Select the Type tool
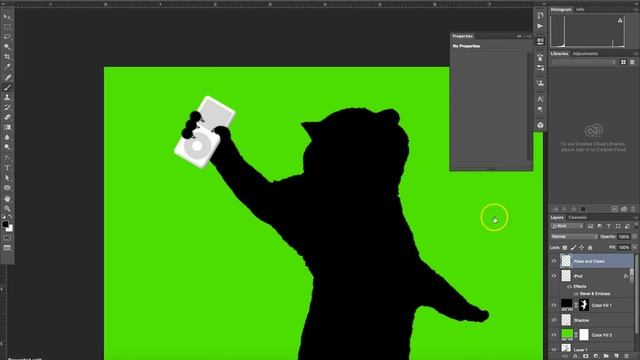Image resolution: width=640 pixels, height=360 pixels. pyautogui.click(x=7, y=168)
